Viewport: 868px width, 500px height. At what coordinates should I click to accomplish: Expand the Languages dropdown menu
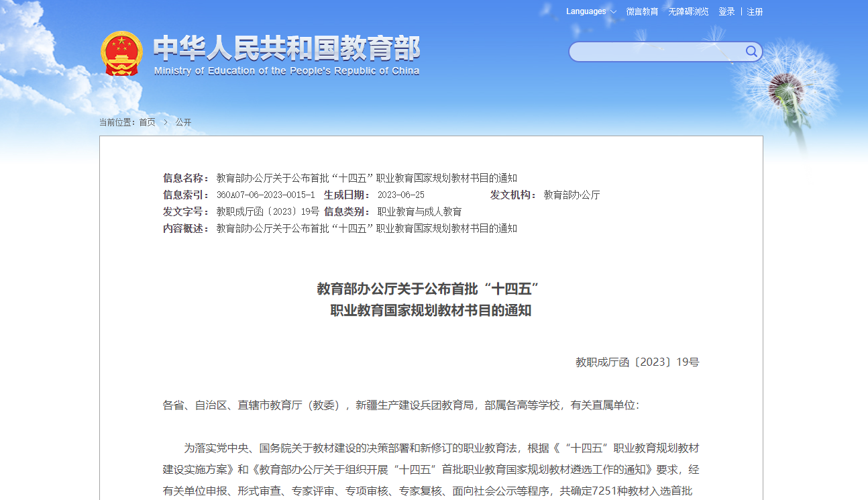[x=586, y=11]
